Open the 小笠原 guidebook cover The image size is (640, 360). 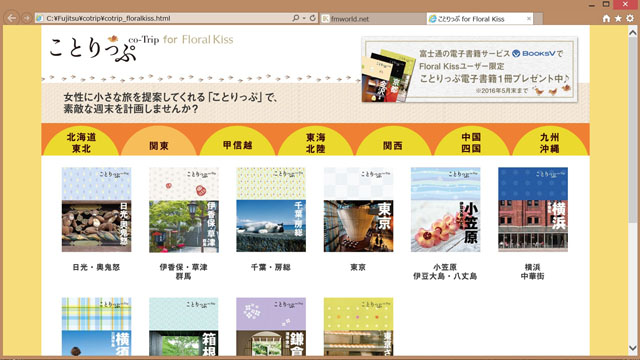[446, 209]
